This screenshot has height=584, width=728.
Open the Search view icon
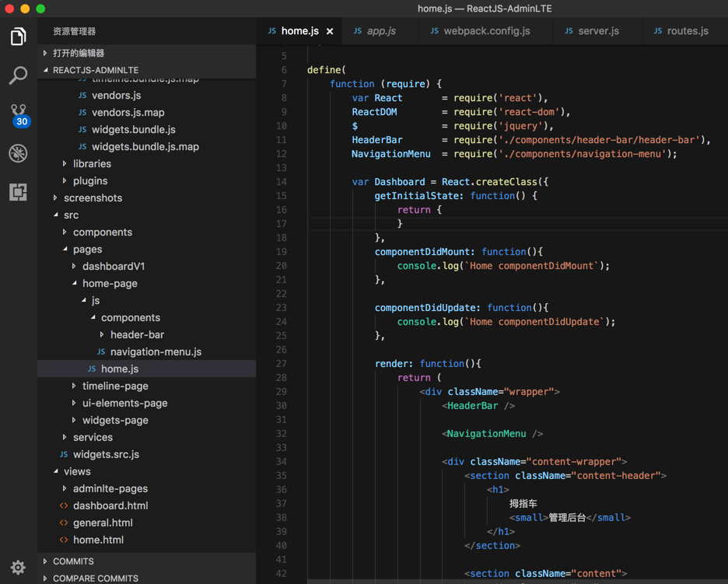(18, 75)
